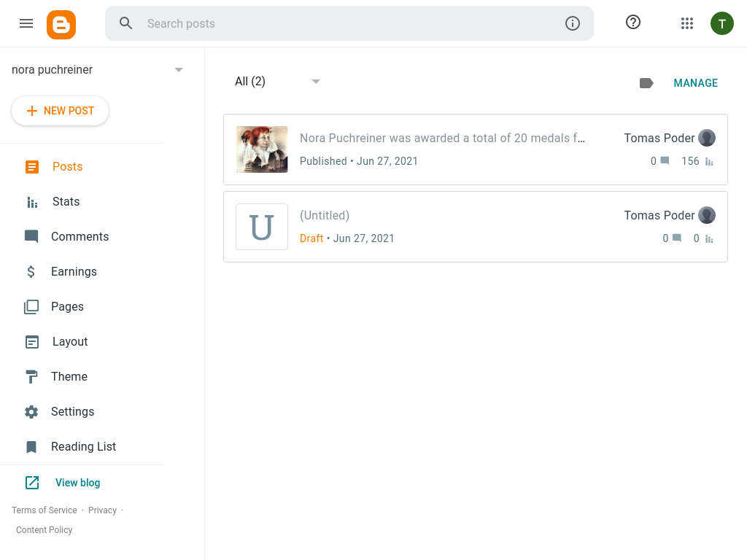Open search info icon in search bar

pos(573,23)
